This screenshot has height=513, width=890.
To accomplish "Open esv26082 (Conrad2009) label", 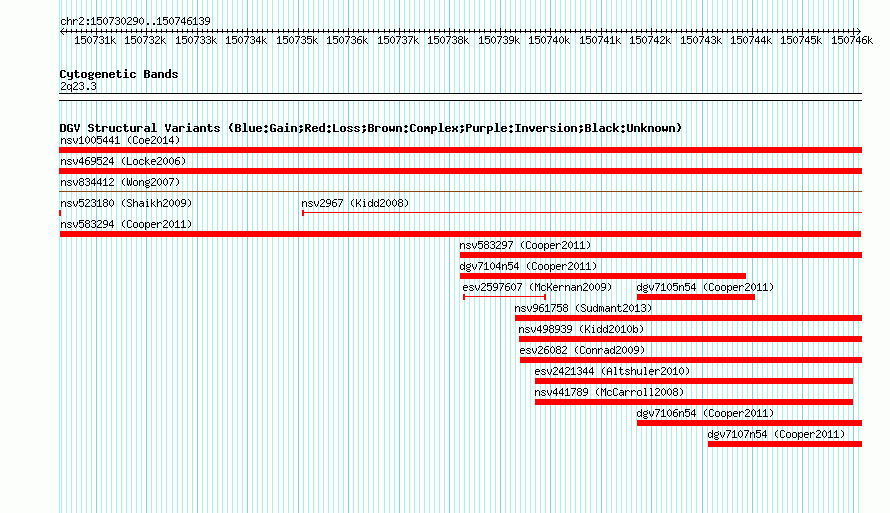I will (582, 350).
